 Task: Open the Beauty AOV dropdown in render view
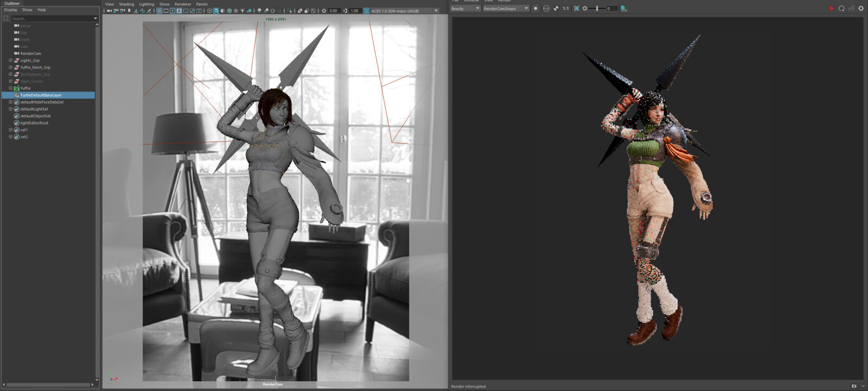point(465,9)
